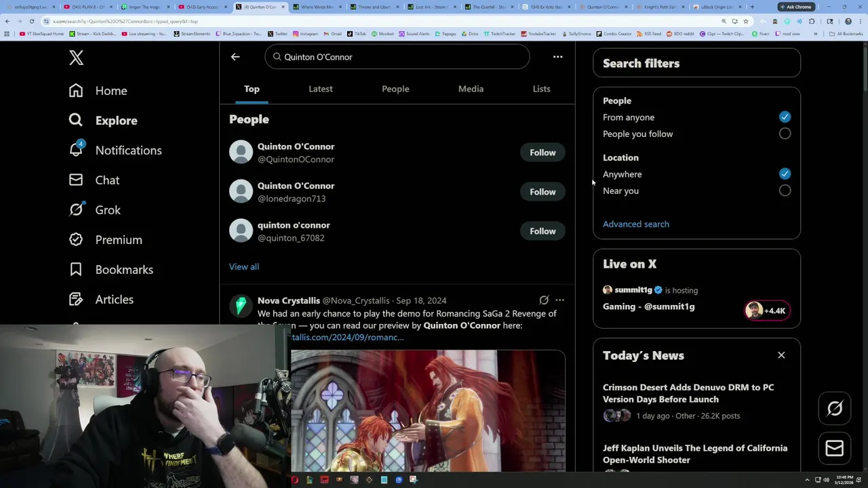
Task: Go back with the left arrow
Action: click(235, 57)
